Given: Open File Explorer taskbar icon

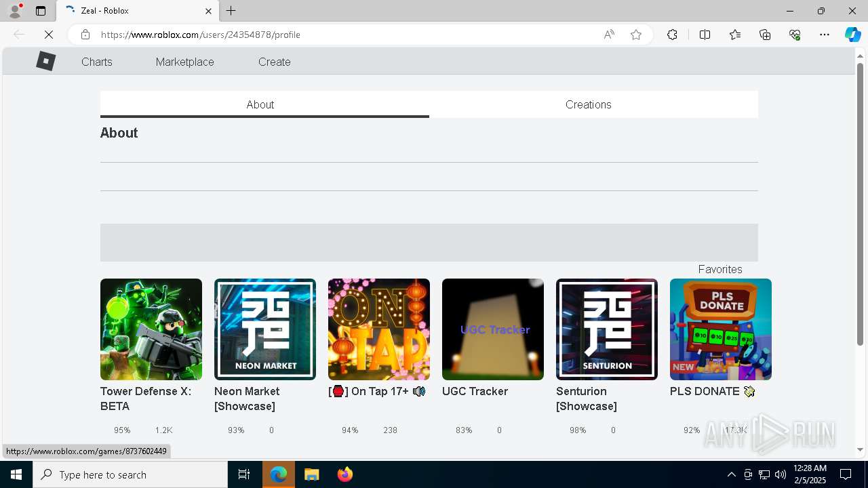Looking at the screenshot, I should [311, 474].
